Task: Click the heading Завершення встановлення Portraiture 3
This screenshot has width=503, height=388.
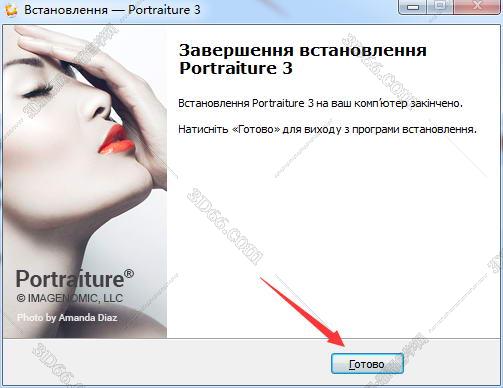Action: tap(303, 59)
